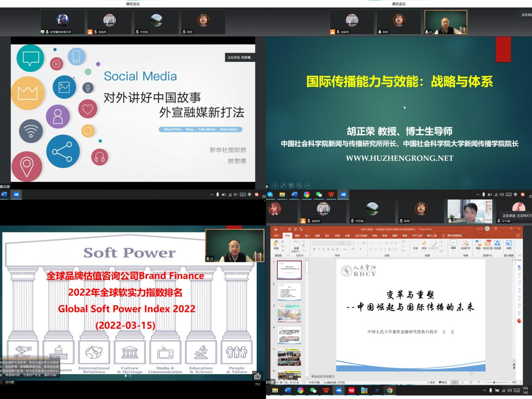Open the Shapes (形状) gallery icon
Screen dimensions: 532x399
click(415, 244)
